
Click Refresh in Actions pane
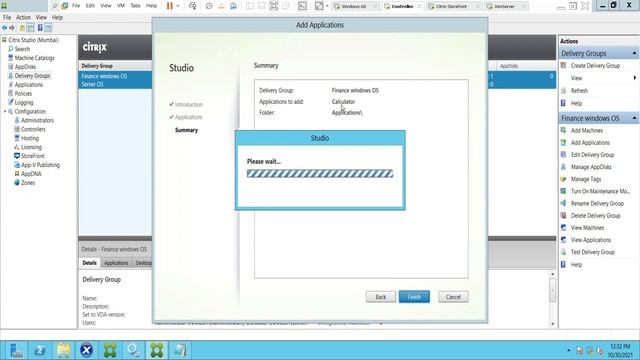[x=579, y=91]
